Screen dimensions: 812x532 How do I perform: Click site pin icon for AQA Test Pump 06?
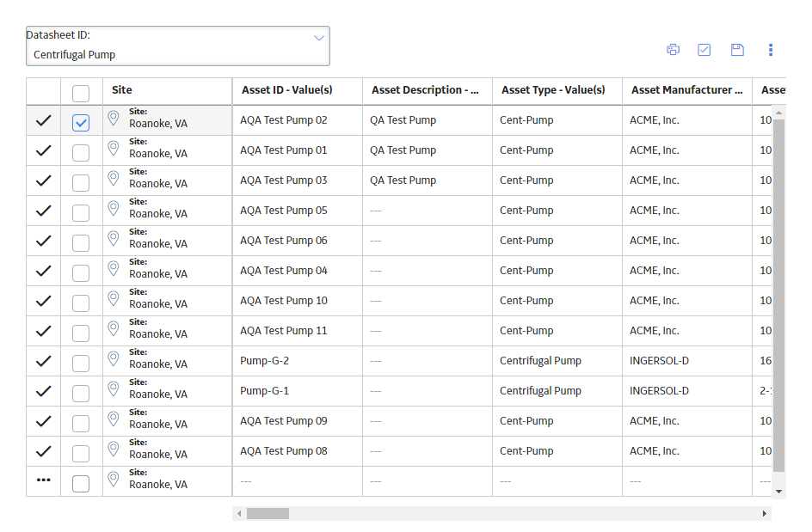point(114,239)
